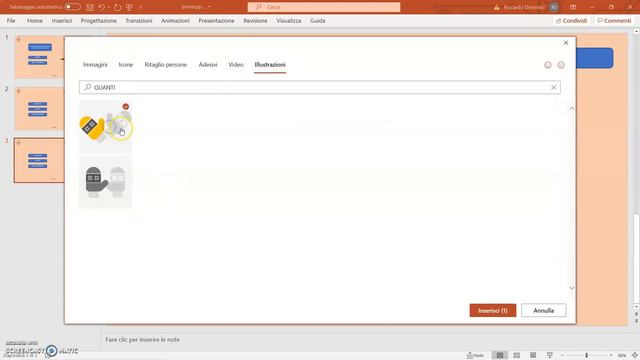Image resolution: width=640 pixels, height=360 pixels.
Task: Open the Revisione ribbon tab
Action: pyautogui.click(x=255, y=20)
